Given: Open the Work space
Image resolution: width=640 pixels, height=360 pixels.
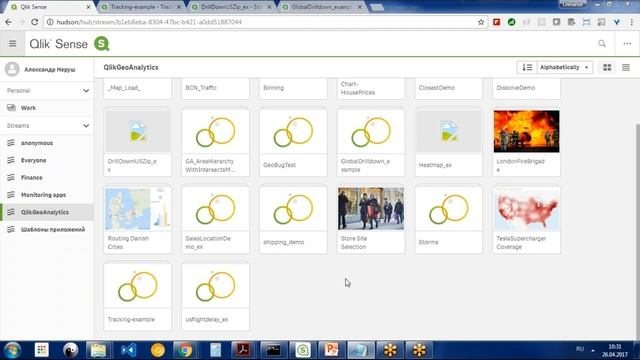Looking at the screenshot, I should click(x=47, y=108).
